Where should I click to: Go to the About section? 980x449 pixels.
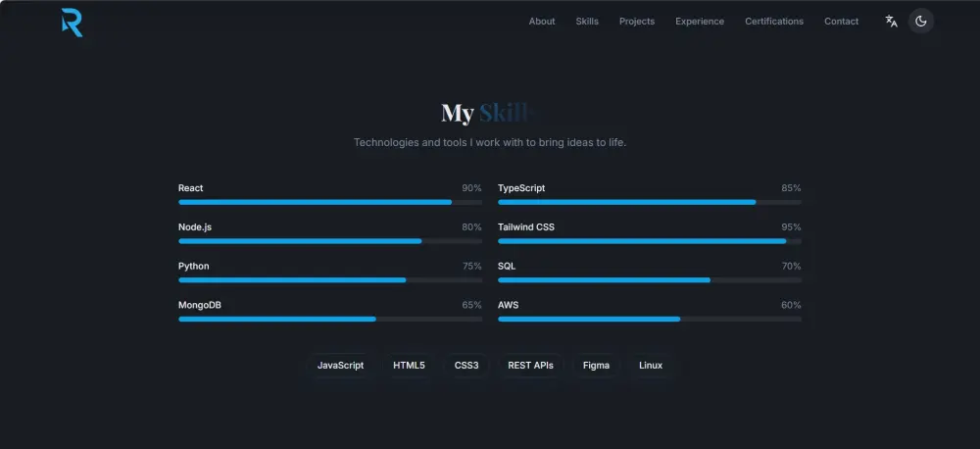542,22
